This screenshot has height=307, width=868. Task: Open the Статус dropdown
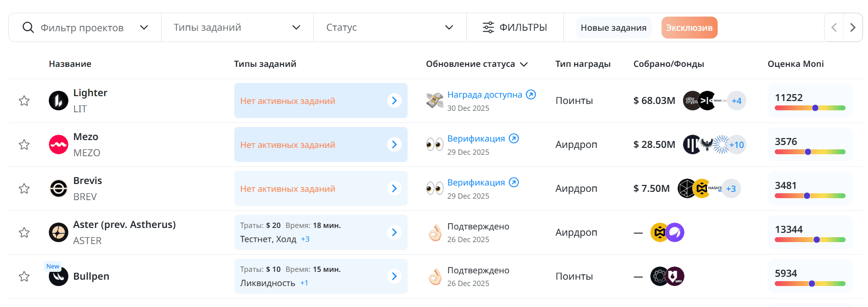390,27
